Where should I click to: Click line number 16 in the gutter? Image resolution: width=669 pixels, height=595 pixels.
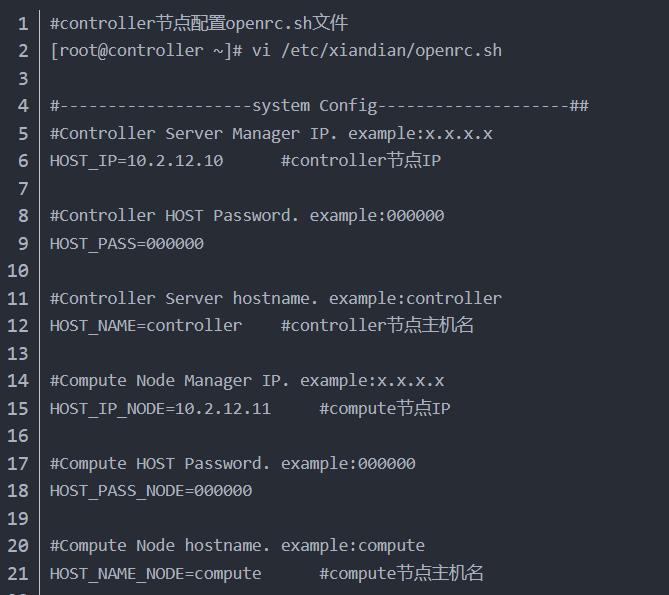pyautogui.click(x=18, y=435)
